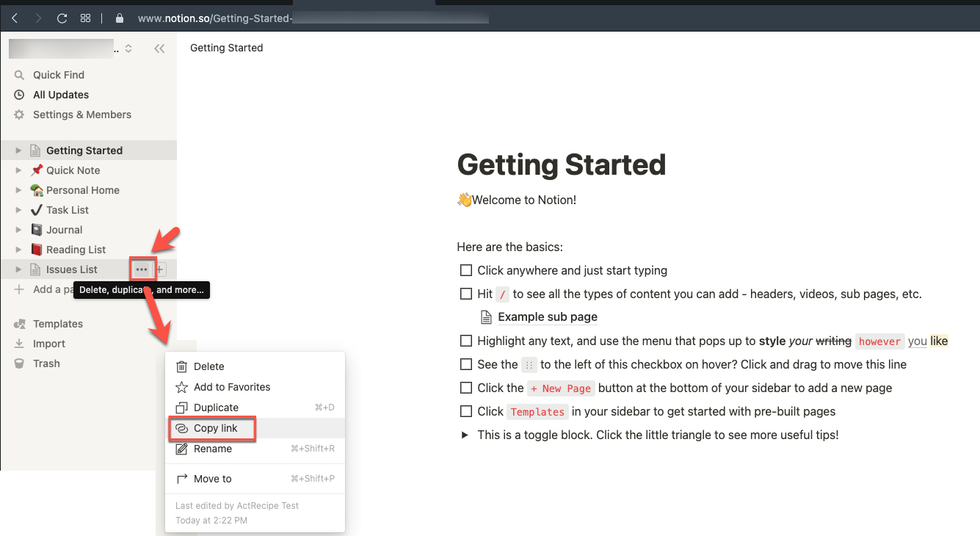
Task: Collapse the sidebar with the double chevron
Action: pos(159,48)
